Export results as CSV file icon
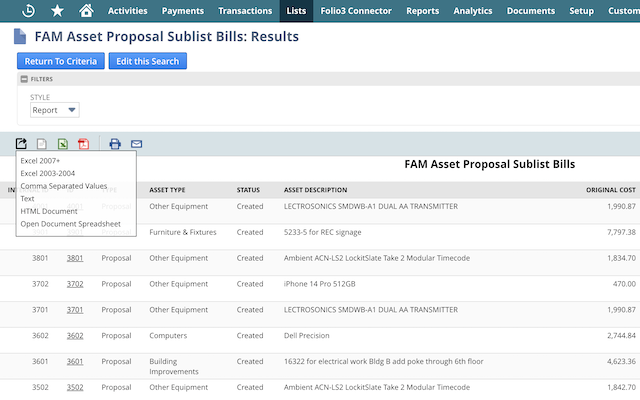This screenshot has width=640, height=400. coord(42,144)
